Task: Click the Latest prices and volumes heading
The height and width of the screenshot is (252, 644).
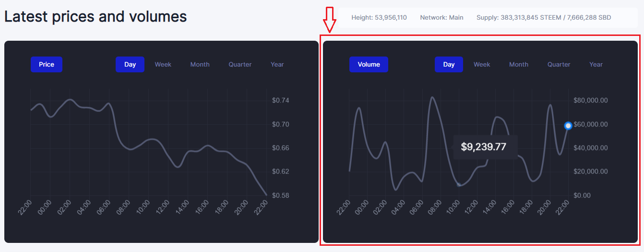Action: click(95, 17)
